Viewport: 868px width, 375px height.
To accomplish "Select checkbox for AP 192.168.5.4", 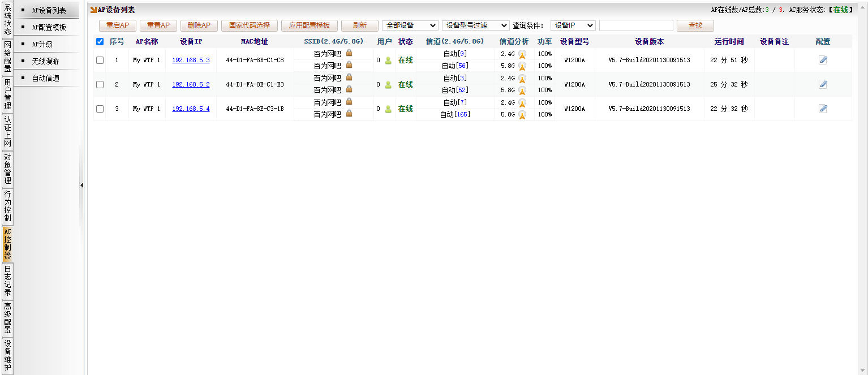I will click(x=100, y=109).
